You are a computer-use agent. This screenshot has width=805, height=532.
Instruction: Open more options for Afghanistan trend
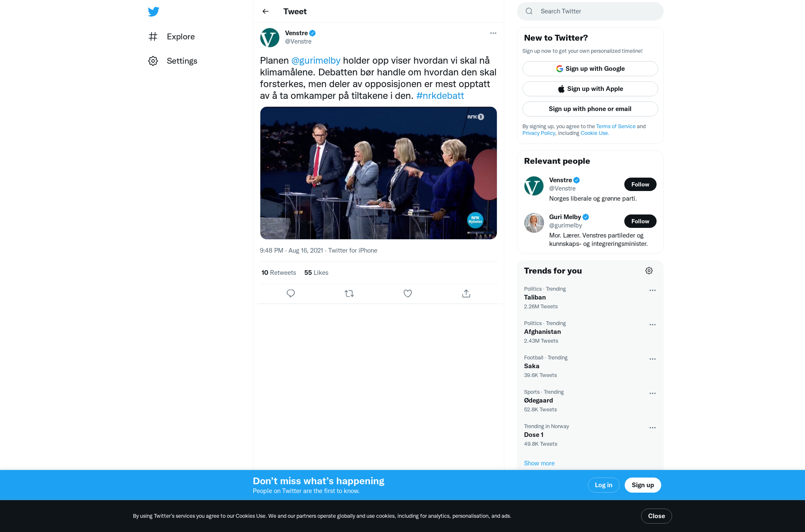click(x=652, y=325)
